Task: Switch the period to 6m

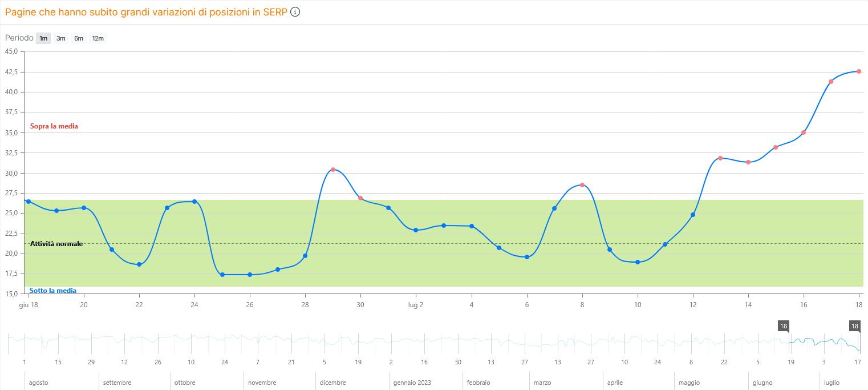Action: [79, 38]
